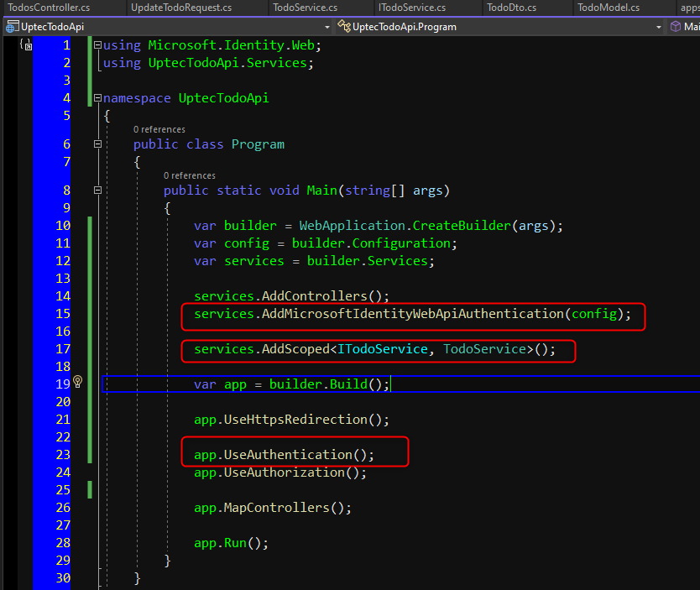
Task: Open the UptecTodoApi project dropdown
Action: pos(326,27)
